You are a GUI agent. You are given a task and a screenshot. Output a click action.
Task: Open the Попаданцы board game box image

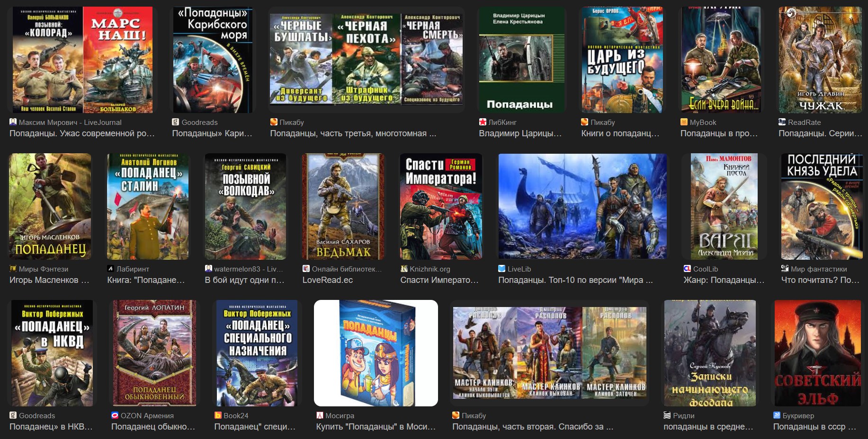[x=376, y=353]
